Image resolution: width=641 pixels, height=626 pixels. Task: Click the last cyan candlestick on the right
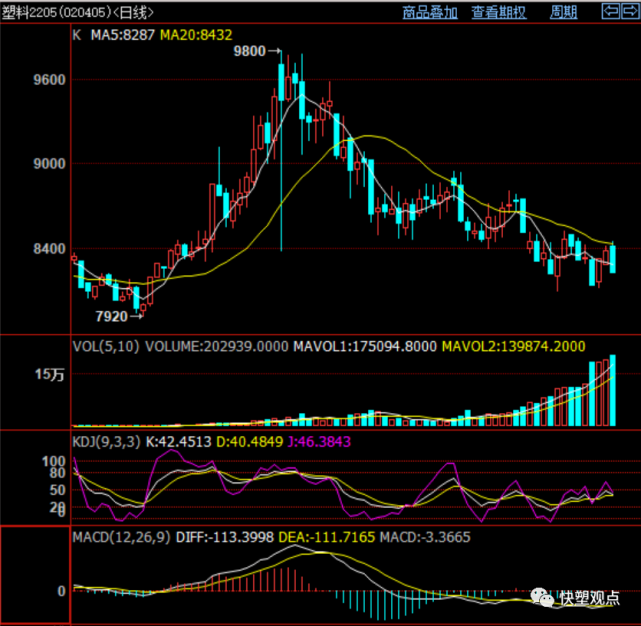coord(612,259)
